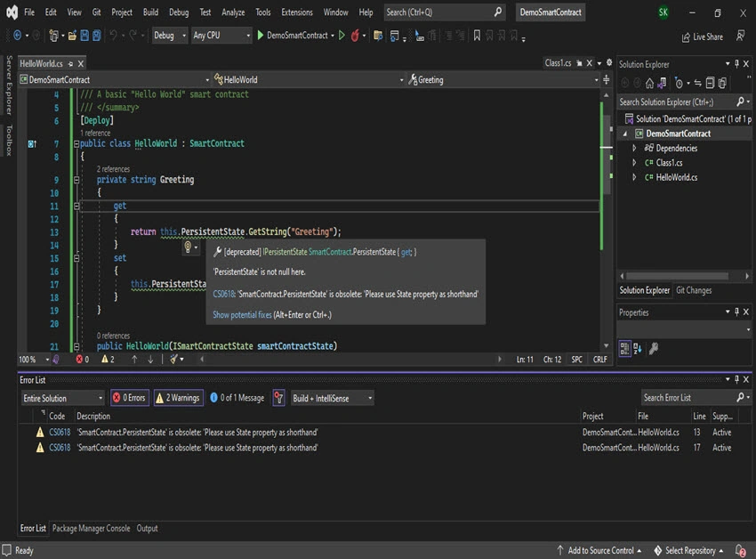Click Add to Source Control
The height and width of the screenshot is (559, 756).
[599, 550]
